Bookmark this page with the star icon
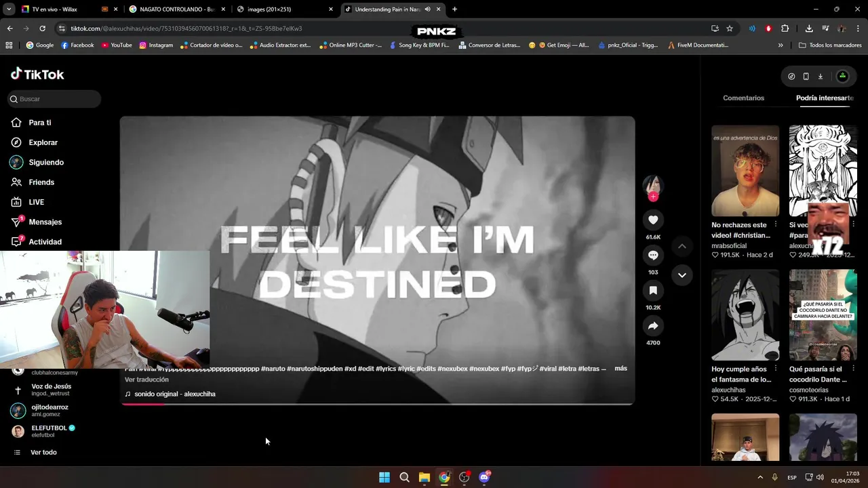The image size is (868, 488). [x=730, y=28]
